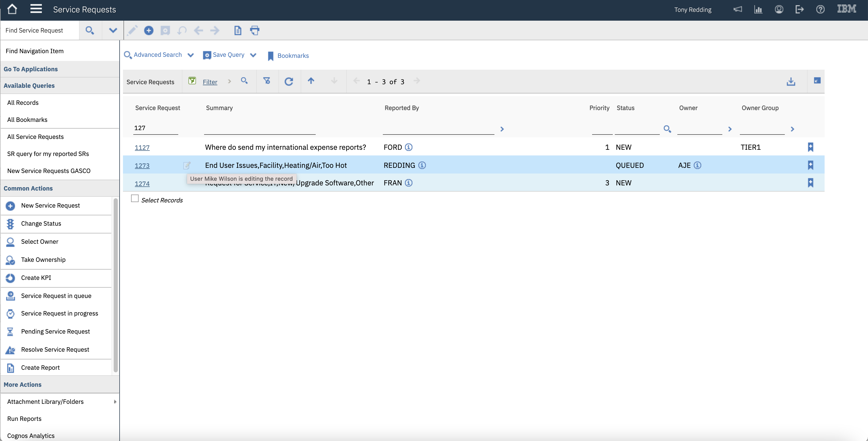Open dropdown arrow beside search magnifier

point(113,30)
